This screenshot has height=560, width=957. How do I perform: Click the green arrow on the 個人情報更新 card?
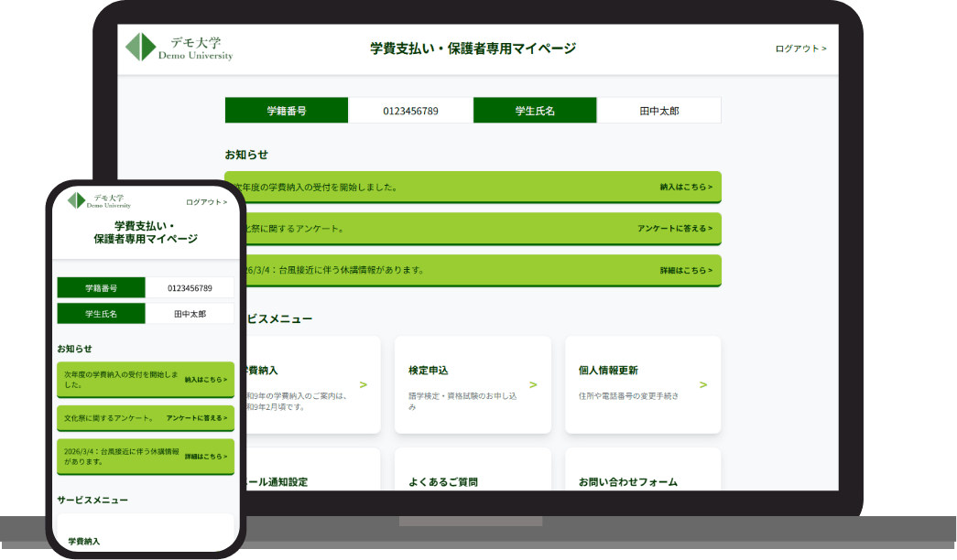tap(701, 385)
